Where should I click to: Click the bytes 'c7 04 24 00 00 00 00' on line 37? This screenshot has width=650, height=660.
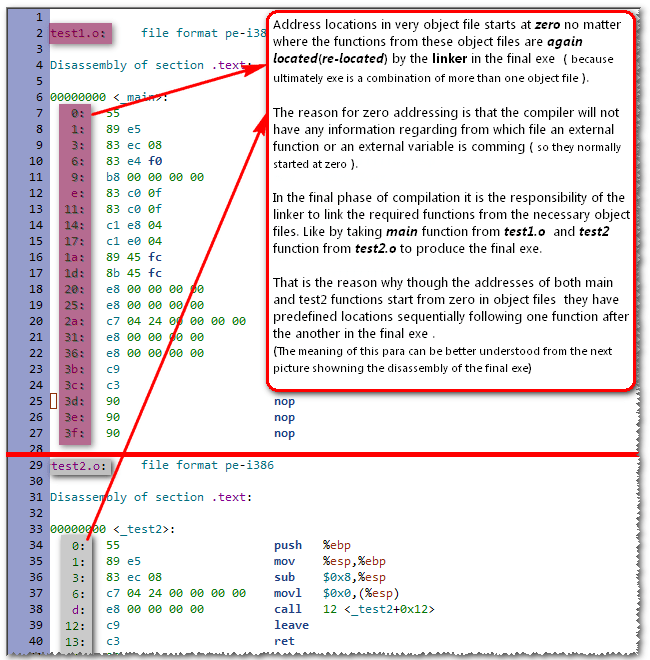pyautogui.click(x=176, y=593)
